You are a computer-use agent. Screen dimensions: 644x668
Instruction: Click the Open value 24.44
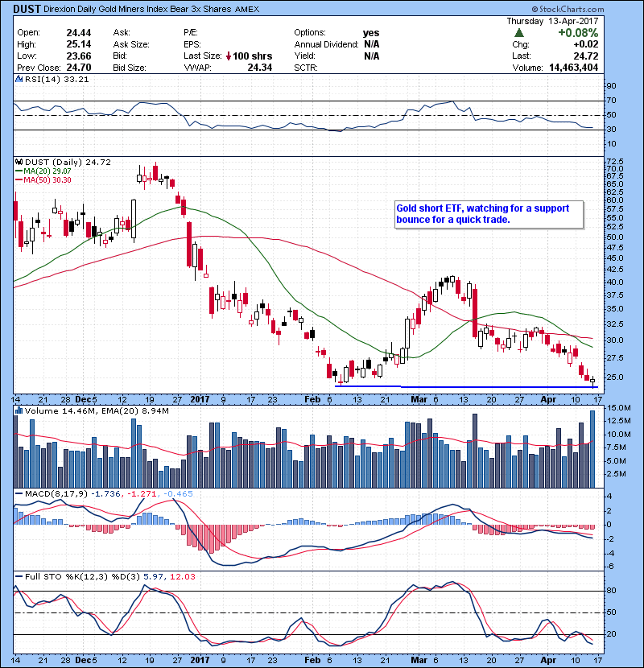(79, 33)
